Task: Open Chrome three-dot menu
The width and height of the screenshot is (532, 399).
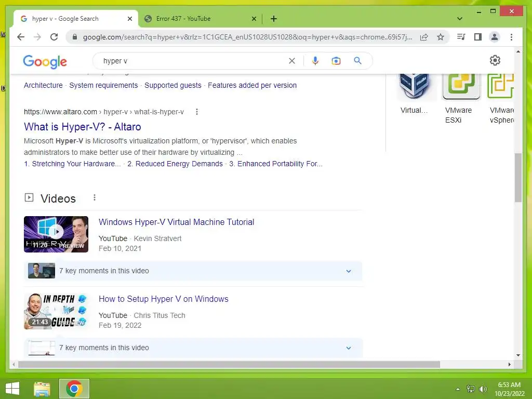Action: coord(511,37)
